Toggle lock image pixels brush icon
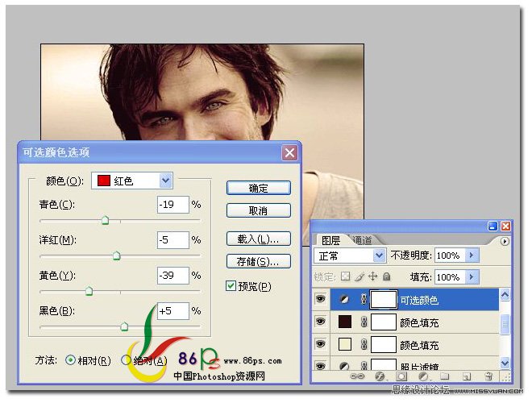This screenshot has width=532, height=403. [360, 276]
